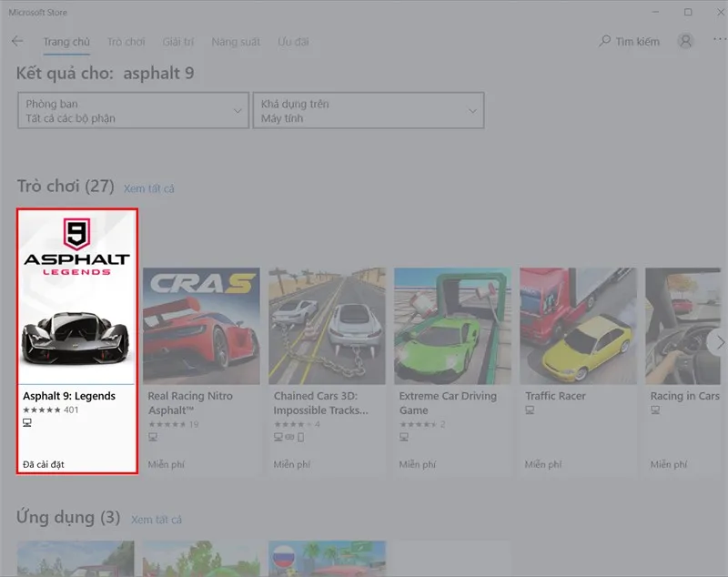This screenshot has width=728, height=577.
Task: Click the star rating under Asphalt 9: Legends
Action: click(42, 410)
